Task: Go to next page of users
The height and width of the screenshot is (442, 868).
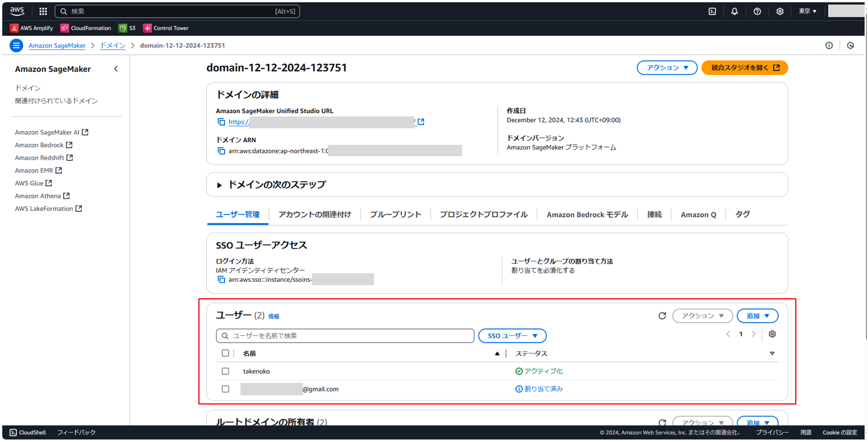Action: 754,334
